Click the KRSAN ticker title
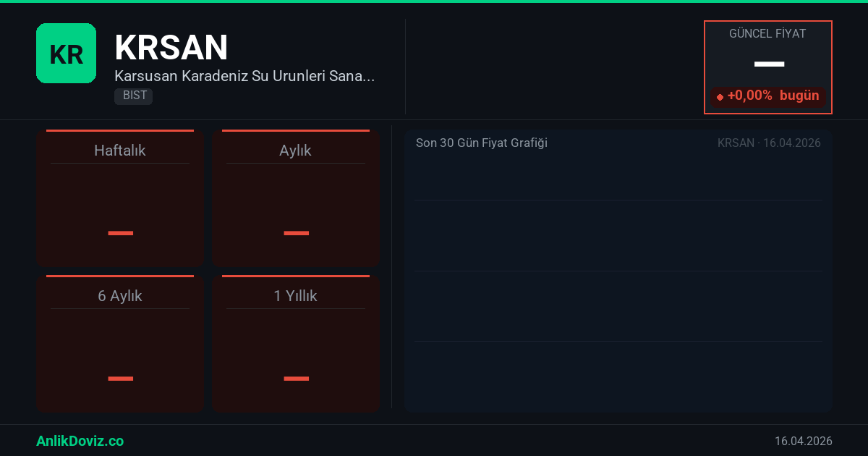 coord(171,48)
